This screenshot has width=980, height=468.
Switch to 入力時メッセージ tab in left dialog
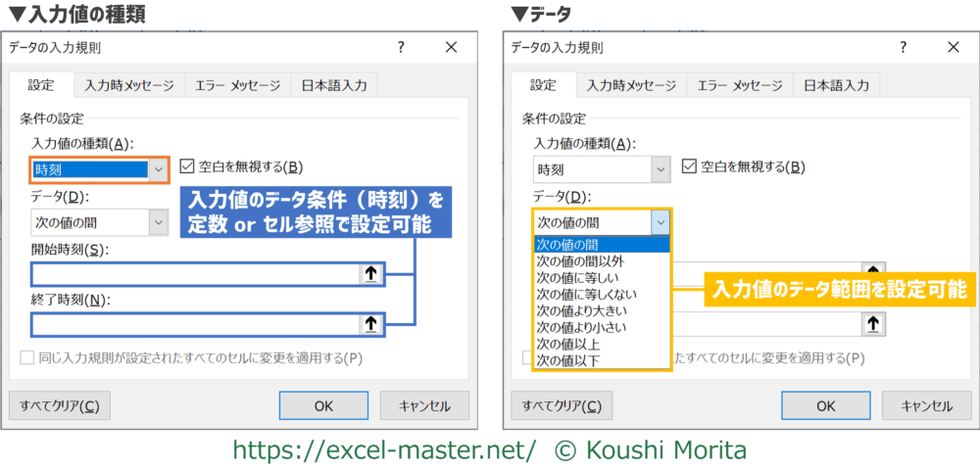pos(129,85)
